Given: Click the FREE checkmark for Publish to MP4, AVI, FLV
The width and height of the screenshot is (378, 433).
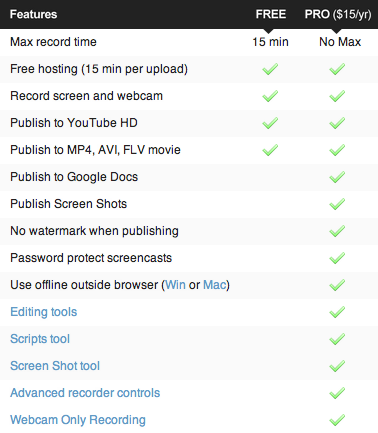Looking at the screenshot, I should 270,150.
